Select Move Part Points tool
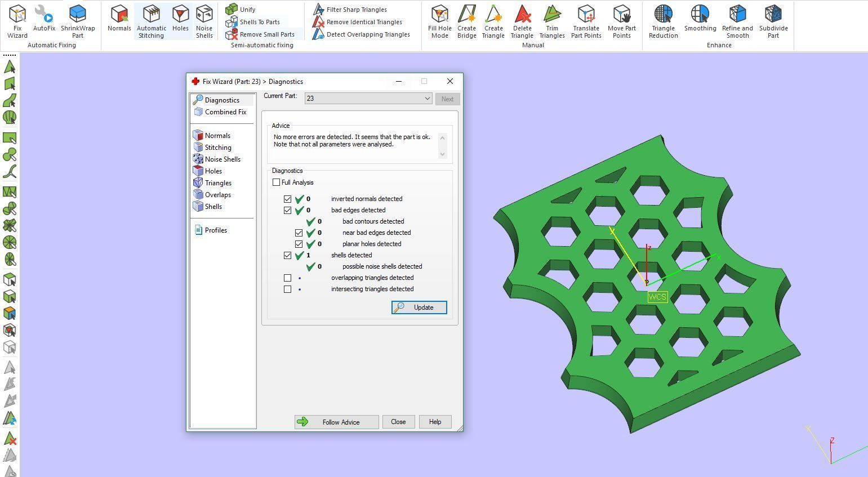 coord(622,21)
